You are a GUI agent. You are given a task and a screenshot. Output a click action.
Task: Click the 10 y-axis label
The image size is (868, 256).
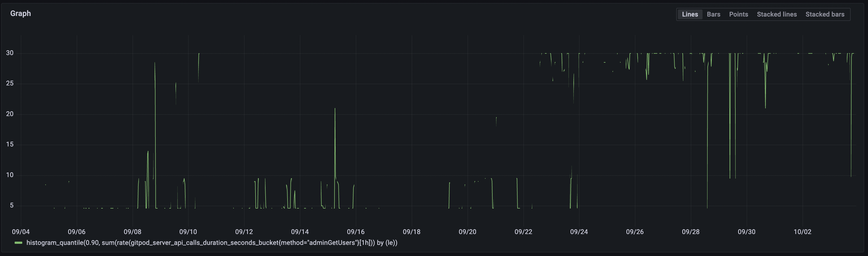point(10,175)
